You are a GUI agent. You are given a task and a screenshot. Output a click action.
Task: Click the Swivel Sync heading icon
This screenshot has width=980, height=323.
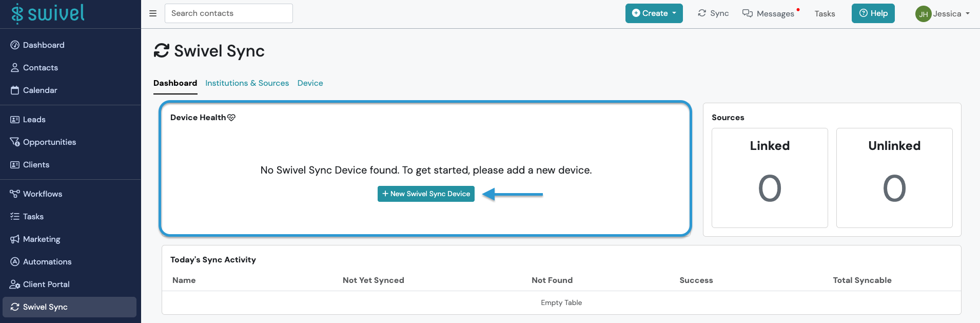162,51
